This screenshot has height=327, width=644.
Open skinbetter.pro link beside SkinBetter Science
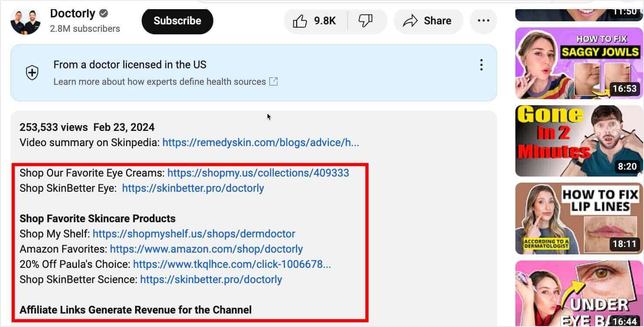coord(211,280)
